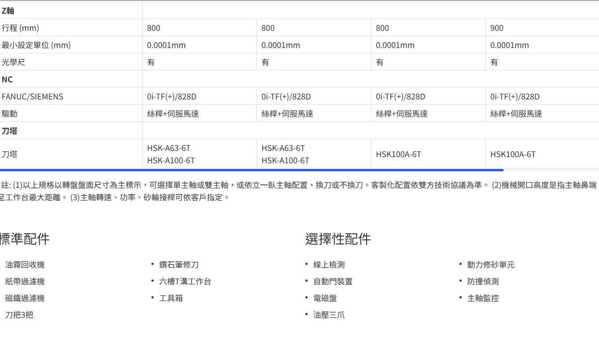Select the 動力修砂單元 list item

point(491,265)
